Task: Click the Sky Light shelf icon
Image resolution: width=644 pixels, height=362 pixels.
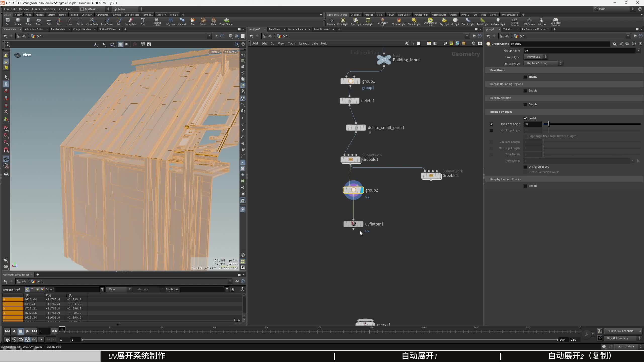Action: 444,21
